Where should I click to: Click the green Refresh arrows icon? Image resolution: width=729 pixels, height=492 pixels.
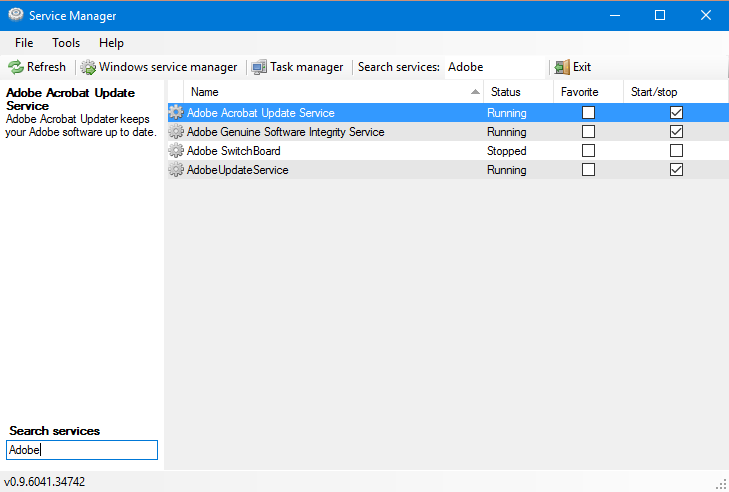pos(16,67)
